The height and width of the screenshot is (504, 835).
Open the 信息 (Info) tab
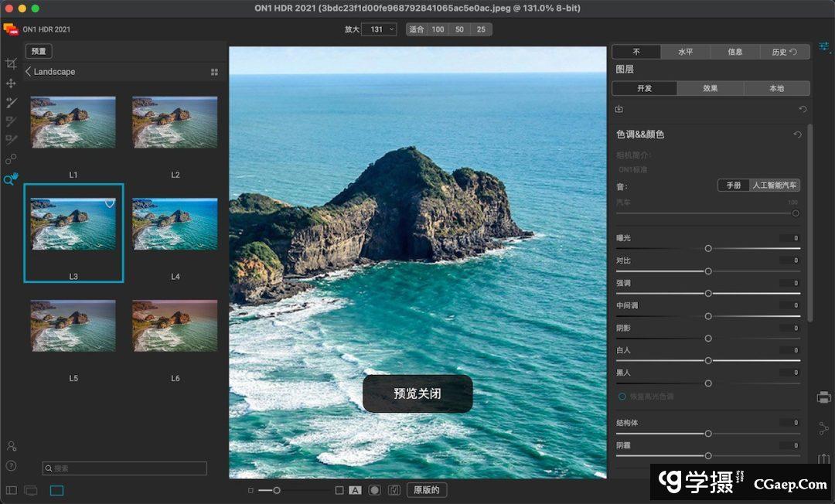point(734,52)
